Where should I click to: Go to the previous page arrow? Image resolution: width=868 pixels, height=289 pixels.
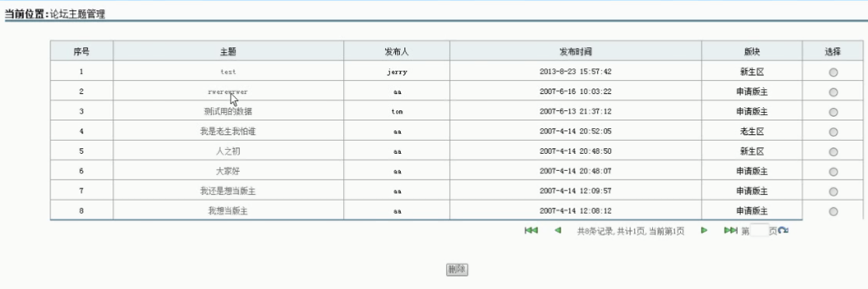coord(558,230)
